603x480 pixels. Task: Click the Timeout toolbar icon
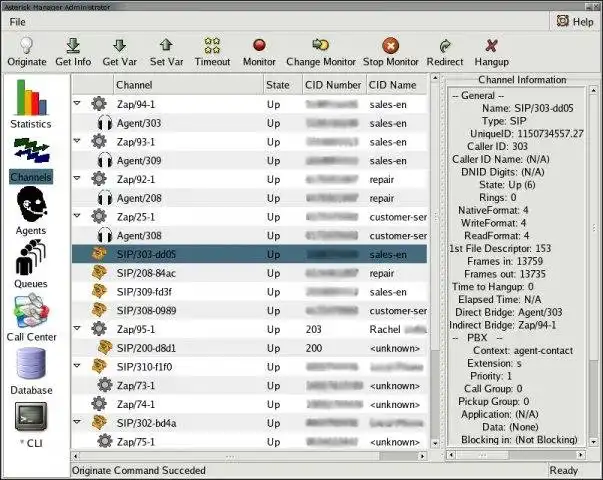pyautogui.click(x=212, y=45)
